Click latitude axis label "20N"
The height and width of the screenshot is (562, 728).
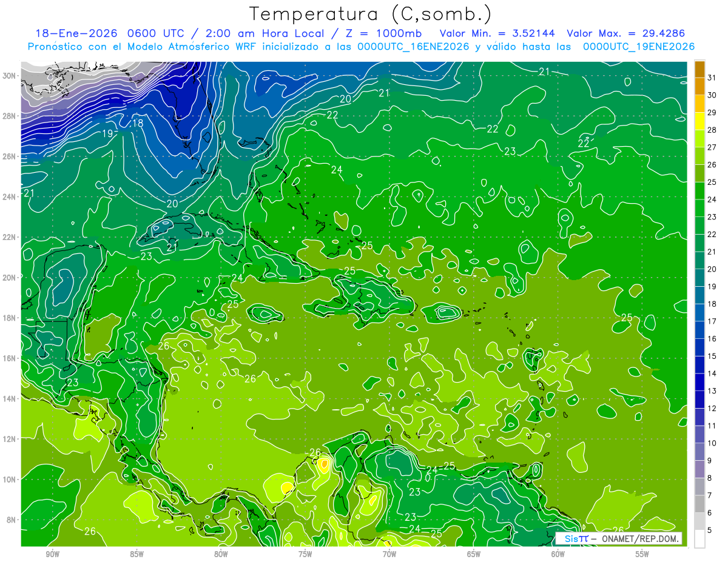(10, 278)
